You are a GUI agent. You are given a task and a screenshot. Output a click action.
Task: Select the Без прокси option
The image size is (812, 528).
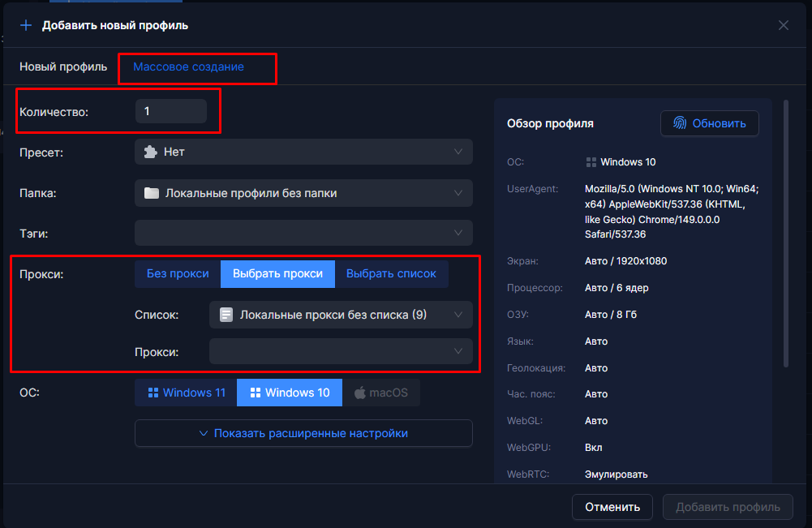(x=178, y=274)
